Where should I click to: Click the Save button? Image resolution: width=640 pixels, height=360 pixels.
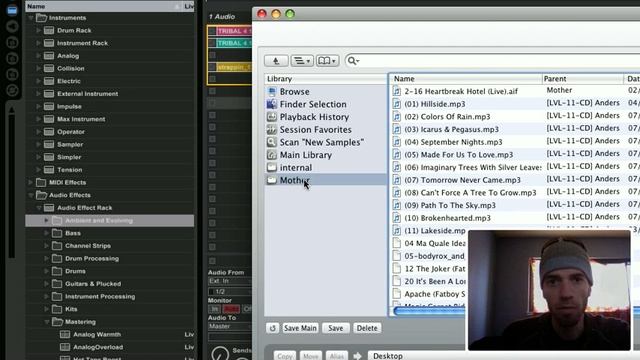[336, 328]
